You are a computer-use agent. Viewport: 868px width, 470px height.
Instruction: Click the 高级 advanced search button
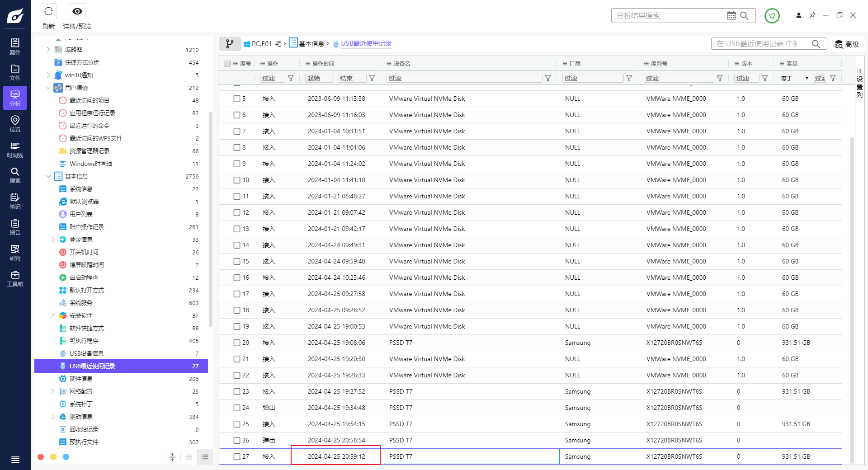pos(847,44)
